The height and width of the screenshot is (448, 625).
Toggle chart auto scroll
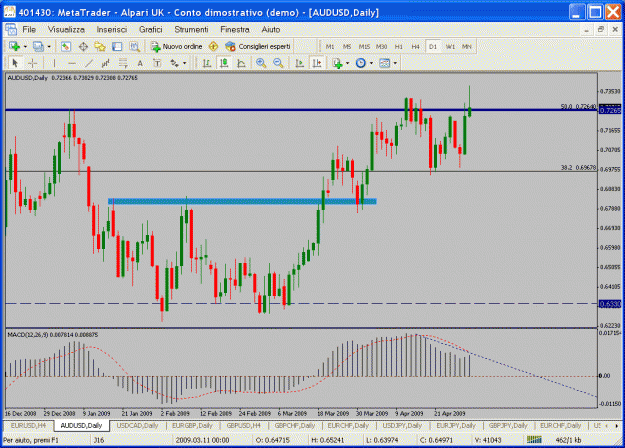pos(299,63)
